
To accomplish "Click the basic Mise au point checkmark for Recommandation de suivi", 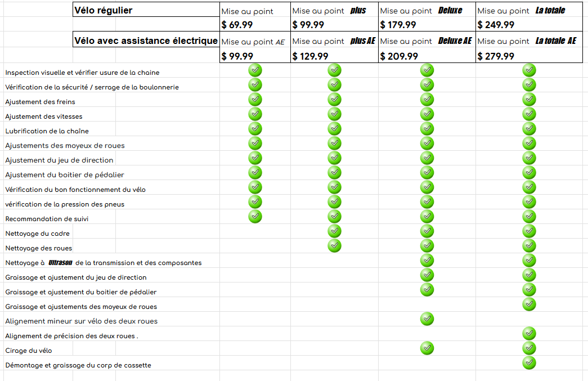I will coord(255,216).
